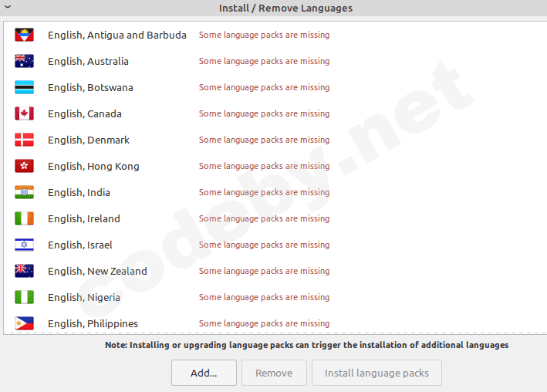Click the Israel flag icon
This screenshot has height=392, width=547.
pyautogui.click(x=24, y=245)
